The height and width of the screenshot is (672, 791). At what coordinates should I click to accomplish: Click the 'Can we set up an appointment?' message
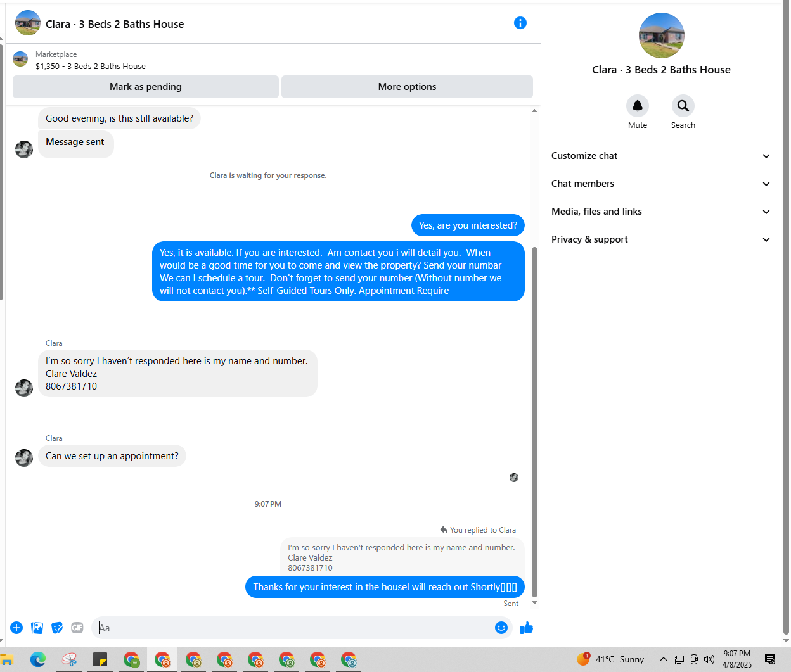tap(112, 456)
